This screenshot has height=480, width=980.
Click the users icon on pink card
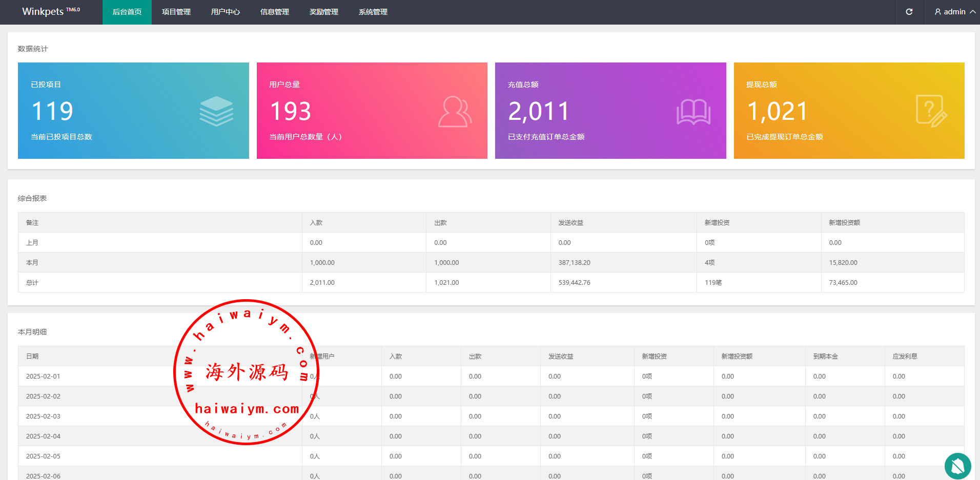[x=455, y=112]
